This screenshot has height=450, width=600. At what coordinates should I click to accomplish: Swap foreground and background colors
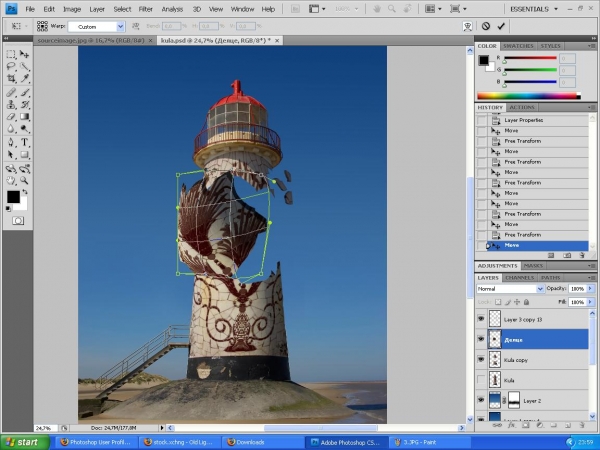tap(25, 192)
